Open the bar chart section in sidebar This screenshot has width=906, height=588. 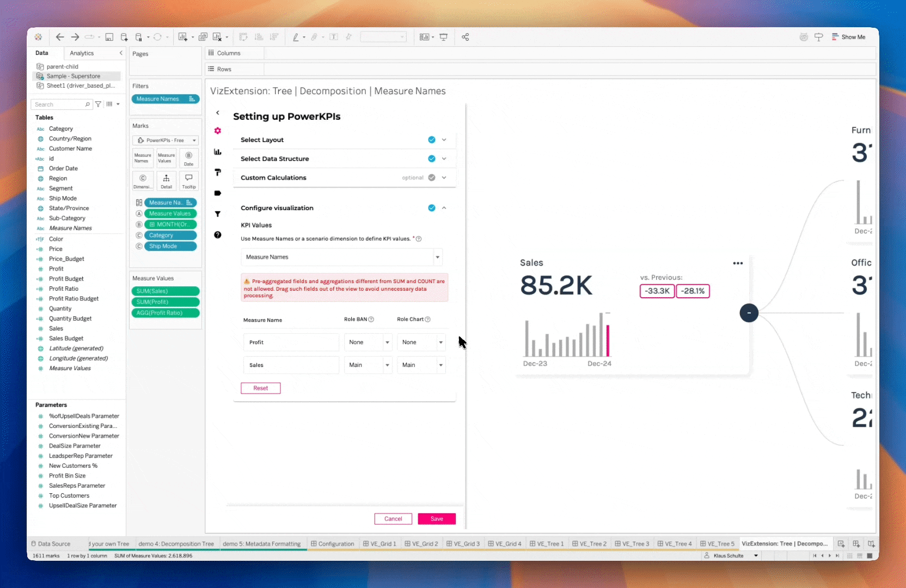tap(218, 152)
